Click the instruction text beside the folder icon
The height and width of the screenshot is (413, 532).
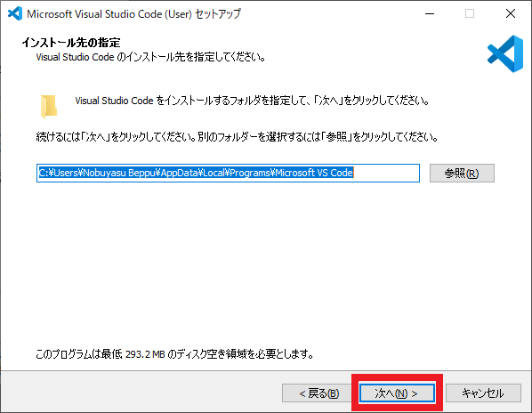pyautogui.click(x=252, y=101)
